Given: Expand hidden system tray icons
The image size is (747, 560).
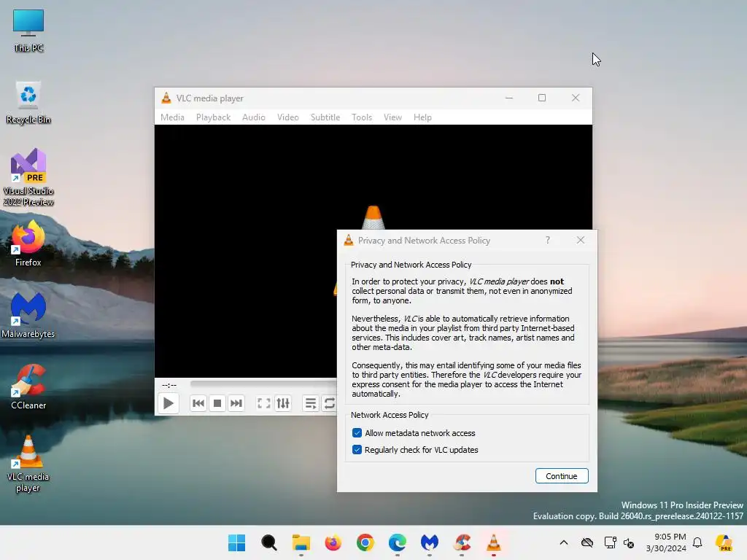Looking at the screenshot, I should click(x=564, y=542).
